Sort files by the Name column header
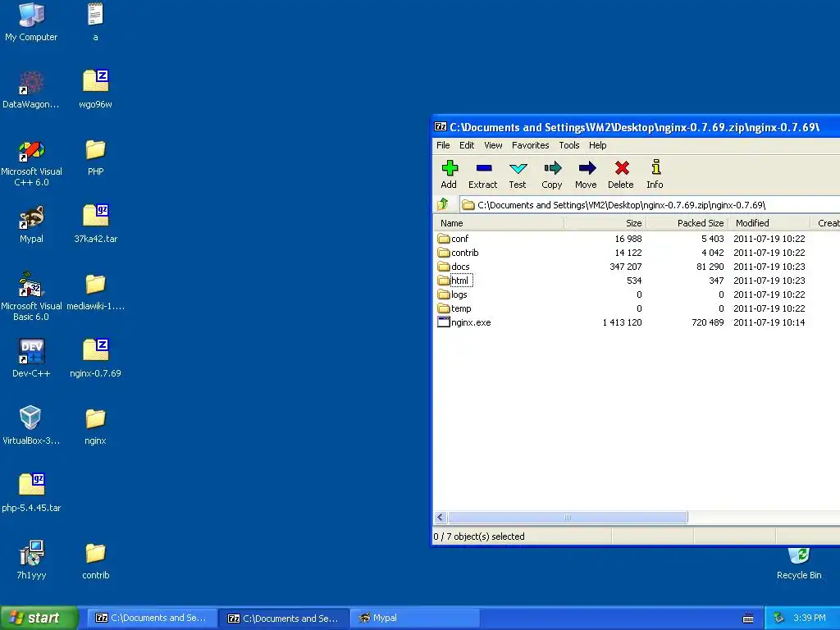The height and width of the screenshot is (630, 840). click(x=500, y=223)
